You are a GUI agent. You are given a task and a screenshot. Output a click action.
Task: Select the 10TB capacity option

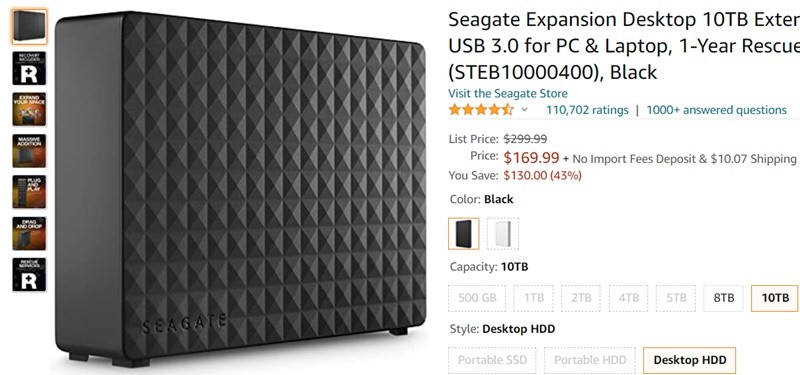pyautogui.click(x=775, y=298)
